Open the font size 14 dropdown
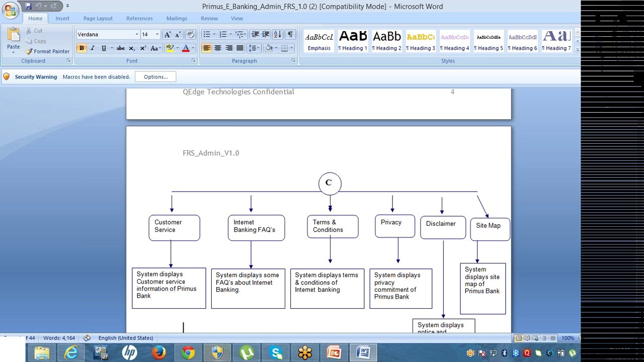 point(157,34)
